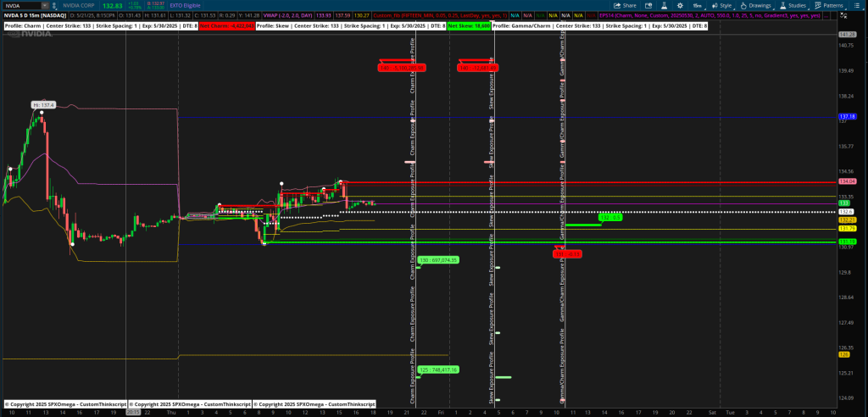Screen dimensions: 868x417
Task: Click the red 131 : -0.13 bubble
Action: coord(567,253)
